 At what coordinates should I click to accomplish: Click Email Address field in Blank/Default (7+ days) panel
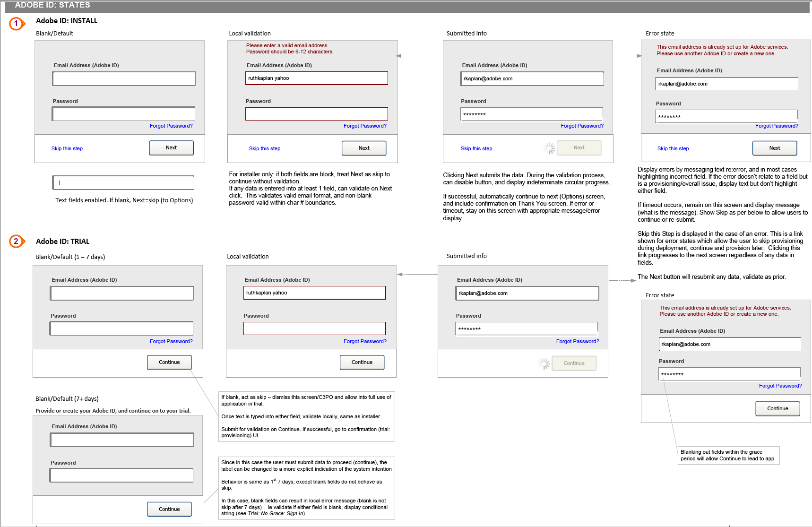point(122,440)
